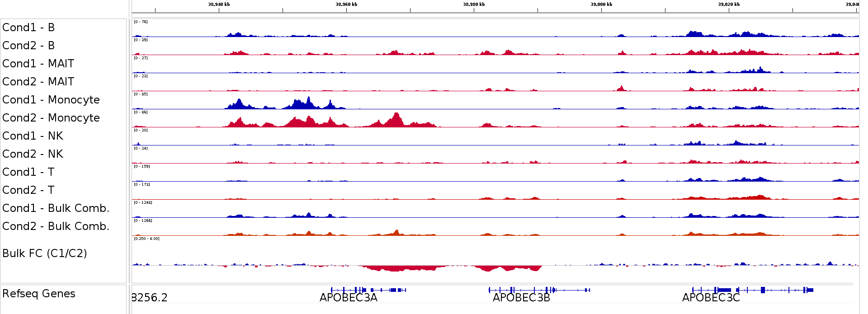
Task: Click the [0 - 76] data range label
Action: [x=141, y=22]
